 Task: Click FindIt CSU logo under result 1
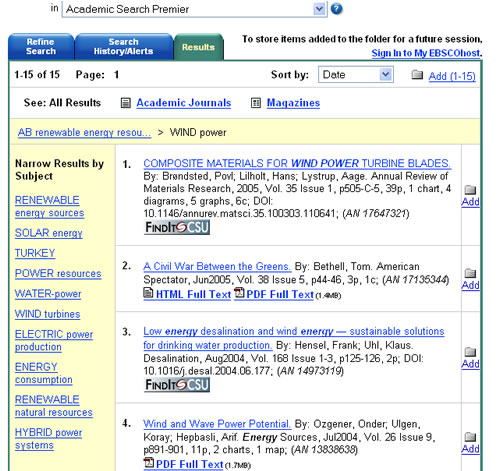[x=177, y=227]
